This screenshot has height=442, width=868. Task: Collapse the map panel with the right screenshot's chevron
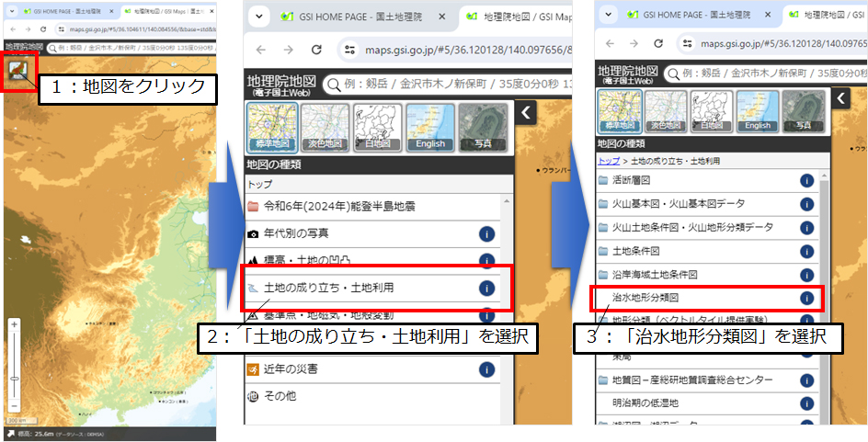(840, 98)
